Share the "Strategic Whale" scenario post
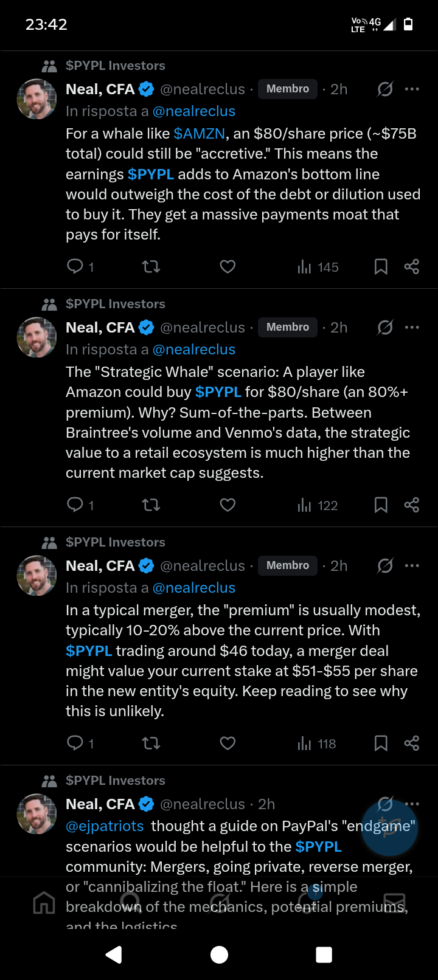438x980 pixels. click(412, 505)
